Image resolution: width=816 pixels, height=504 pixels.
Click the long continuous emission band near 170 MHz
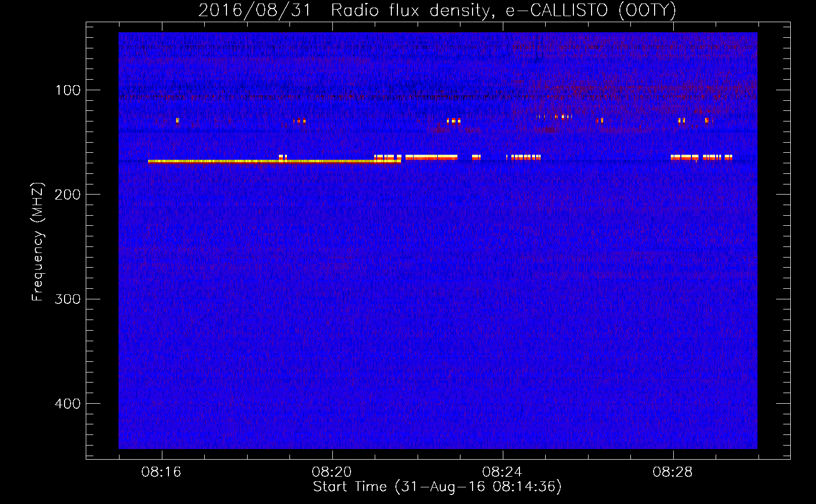[x=274, y=162]
